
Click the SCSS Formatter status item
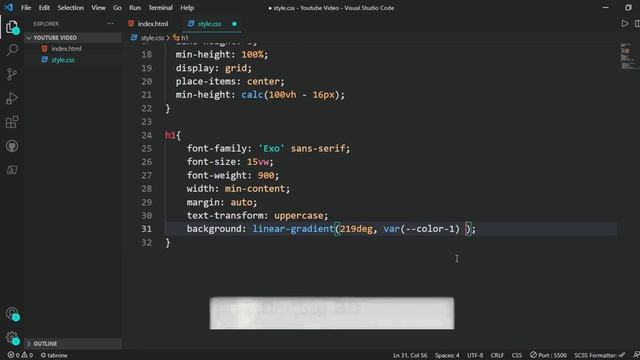(599, 355)
